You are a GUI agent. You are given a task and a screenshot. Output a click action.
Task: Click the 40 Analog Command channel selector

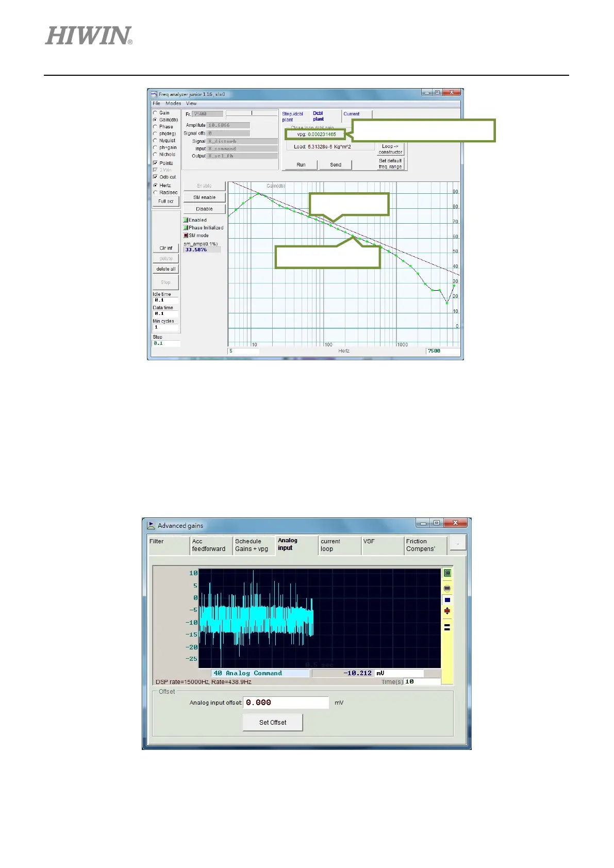click(x=261, y=673)
